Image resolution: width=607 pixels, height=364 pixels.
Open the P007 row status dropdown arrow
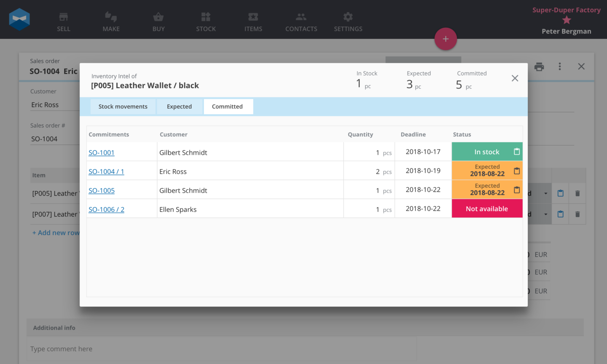(x=545, y=214)
